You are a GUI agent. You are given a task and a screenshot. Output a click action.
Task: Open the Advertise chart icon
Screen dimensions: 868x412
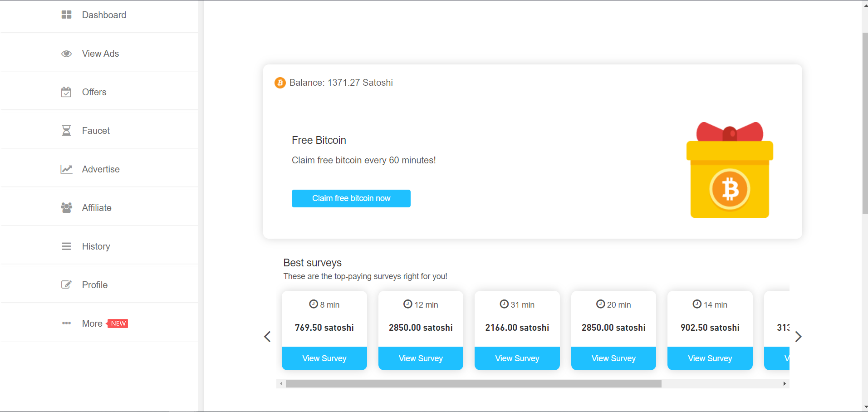pos(66,169)
